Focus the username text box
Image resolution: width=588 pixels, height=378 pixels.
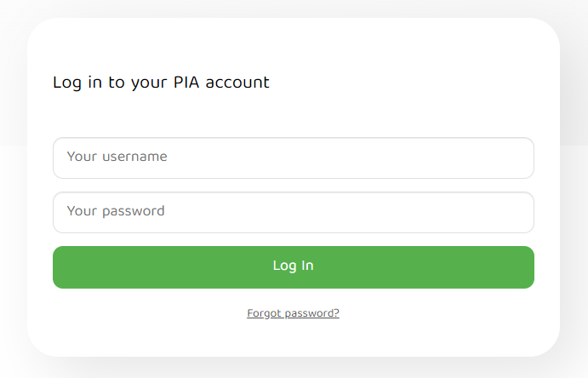pyautogui.click(x=293, y=157)
